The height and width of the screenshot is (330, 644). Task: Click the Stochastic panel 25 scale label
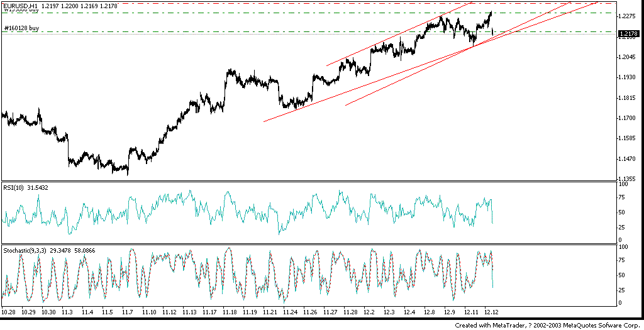(623, 290)
